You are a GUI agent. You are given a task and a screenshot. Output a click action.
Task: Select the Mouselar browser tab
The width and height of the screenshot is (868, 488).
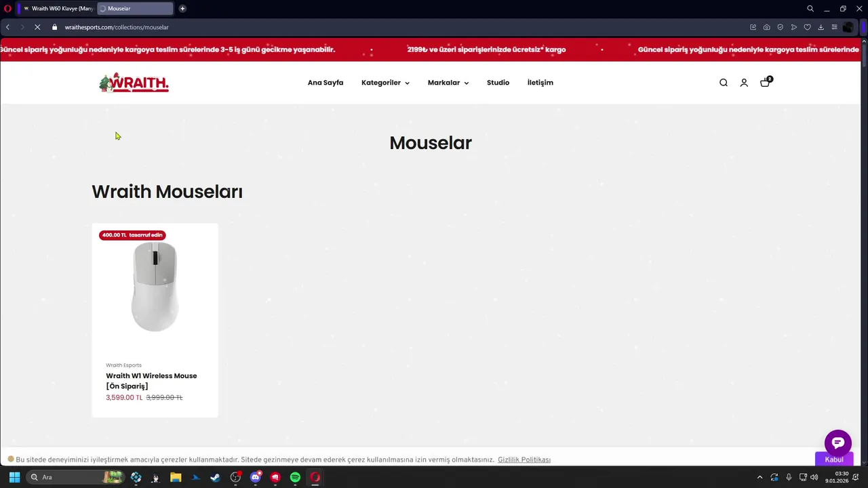click(x=134, y=9)
